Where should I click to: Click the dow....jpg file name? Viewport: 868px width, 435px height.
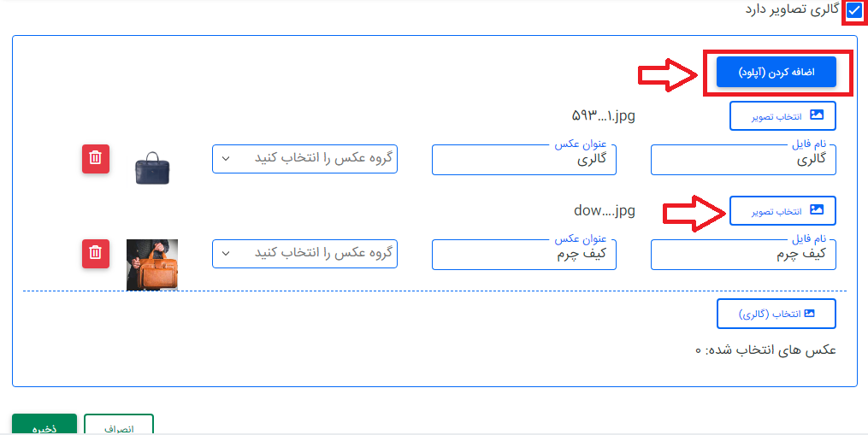pyautogui.click(x=605, y=210)
